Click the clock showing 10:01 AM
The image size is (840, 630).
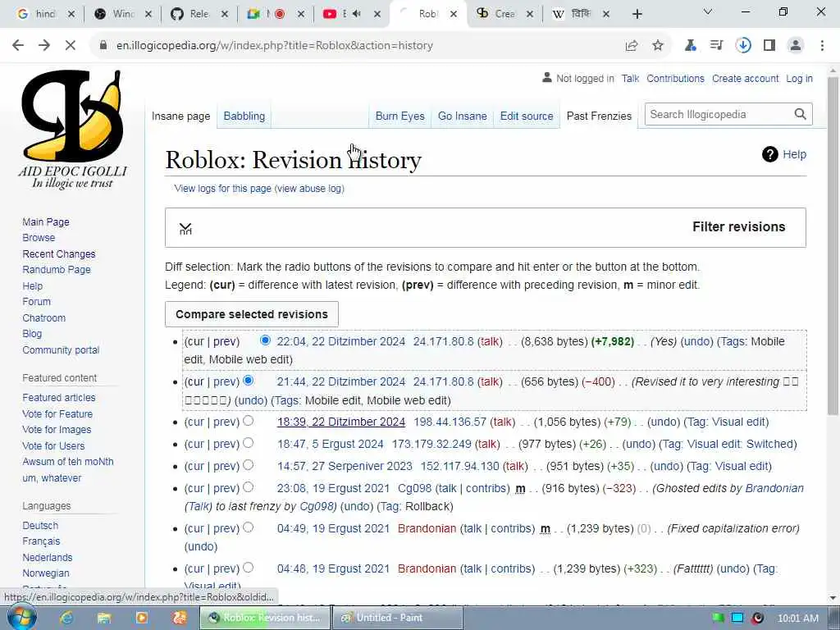coord(797,619)
